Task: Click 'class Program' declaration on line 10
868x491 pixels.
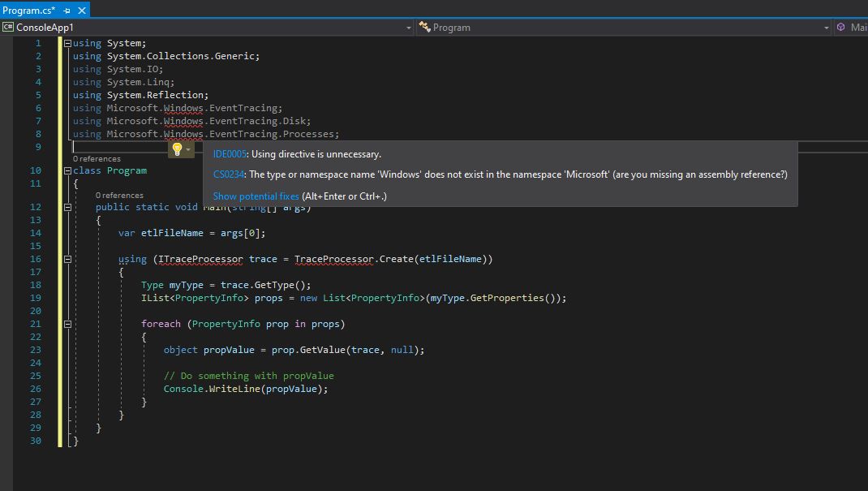Action: (x=110, y=170)
